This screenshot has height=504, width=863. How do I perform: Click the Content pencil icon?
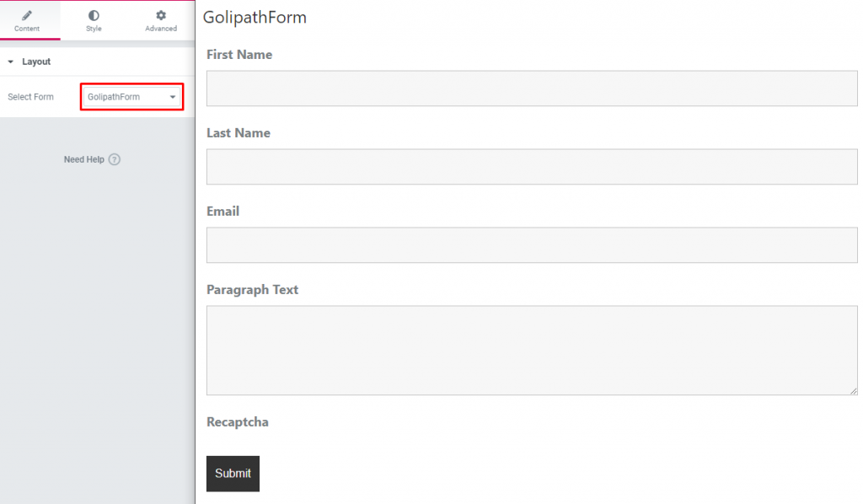click(27, 15)
